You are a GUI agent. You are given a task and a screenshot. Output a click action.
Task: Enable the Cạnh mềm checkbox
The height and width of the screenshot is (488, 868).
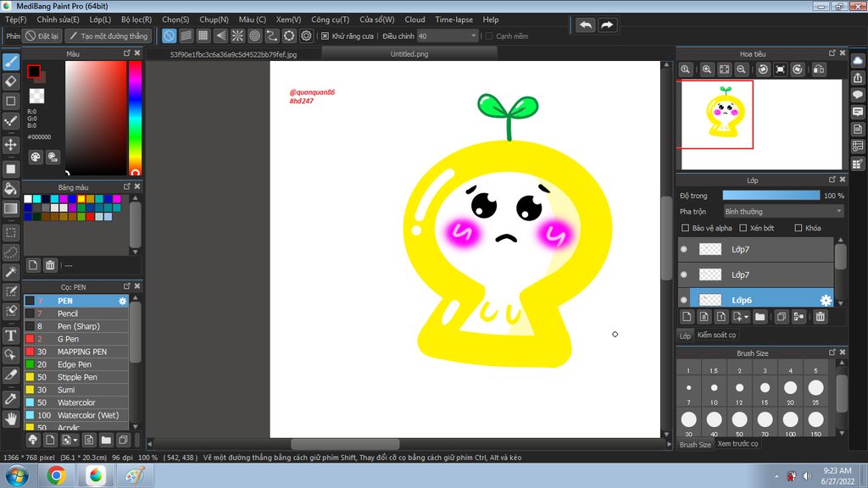click(489, 36)
